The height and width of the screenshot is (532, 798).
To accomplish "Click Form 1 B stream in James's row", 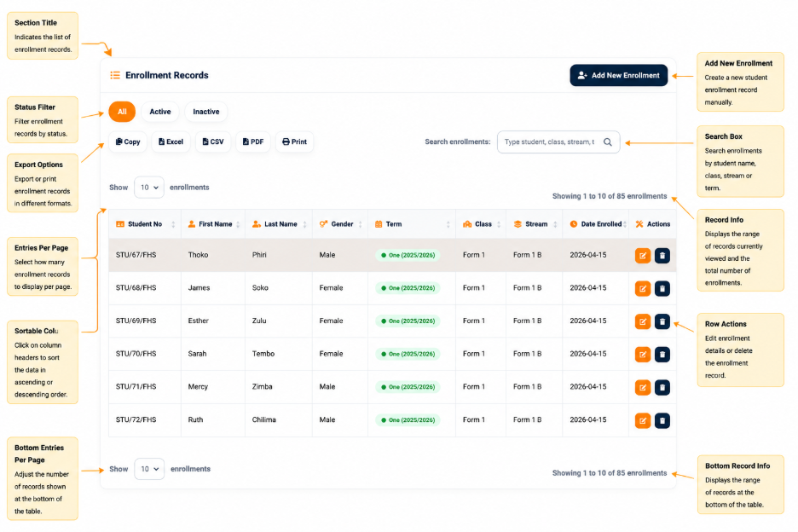I will tap(527, 288).
